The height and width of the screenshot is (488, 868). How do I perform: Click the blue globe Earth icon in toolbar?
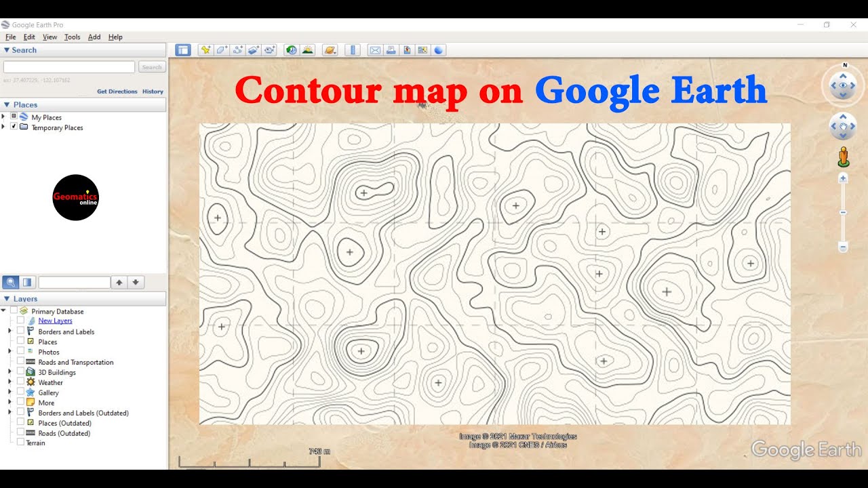(x=439, y=49)
